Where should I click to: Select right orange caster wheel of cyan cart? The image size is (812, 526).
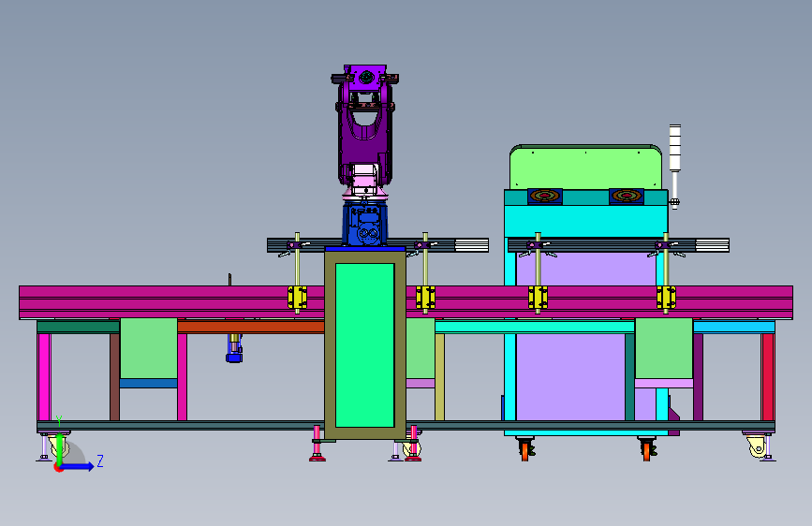[x=647, y=449]
